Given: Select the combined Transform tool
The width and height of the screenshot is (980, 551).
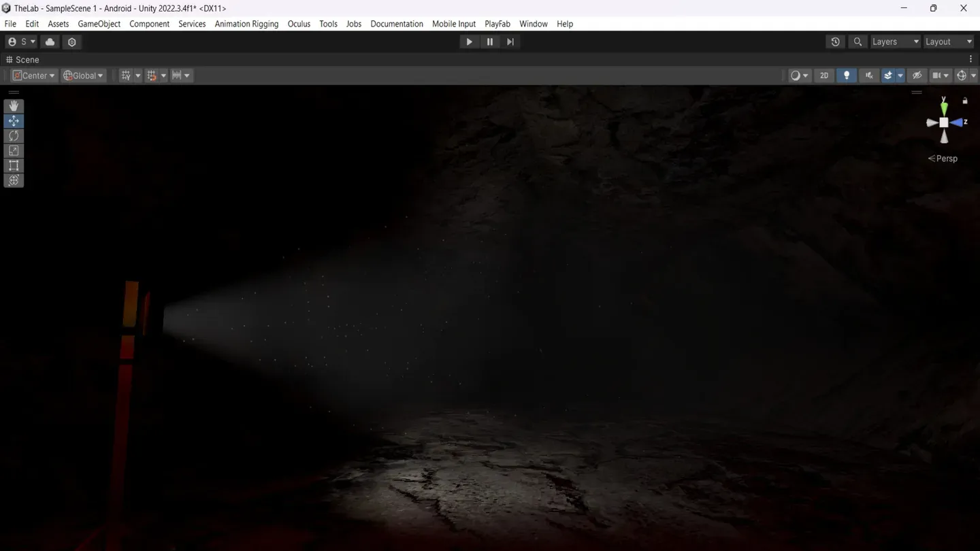Looking at the screenshot, I should 14,181.
